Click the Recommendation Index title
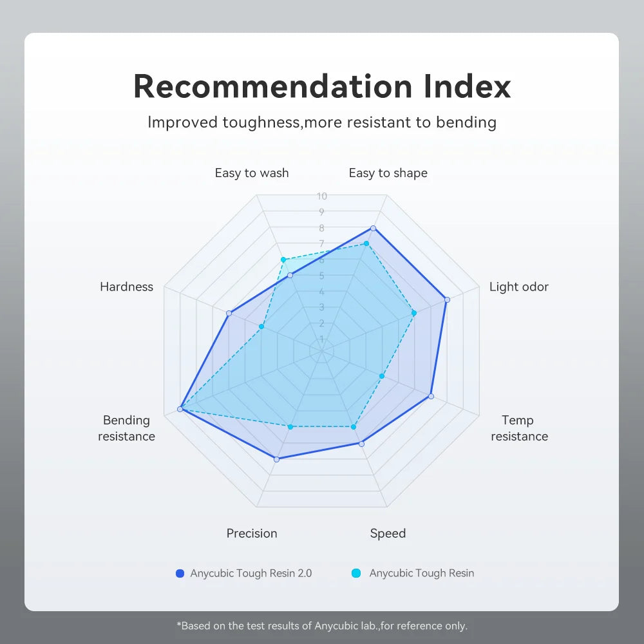644x644 pixels. pyautogui.click(x=322, y=87)
